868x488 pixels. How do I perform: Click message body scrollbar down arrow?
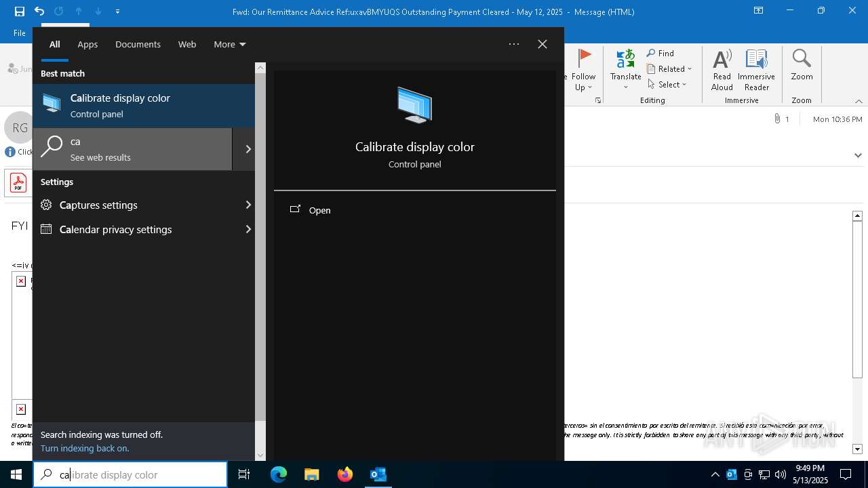857,449
